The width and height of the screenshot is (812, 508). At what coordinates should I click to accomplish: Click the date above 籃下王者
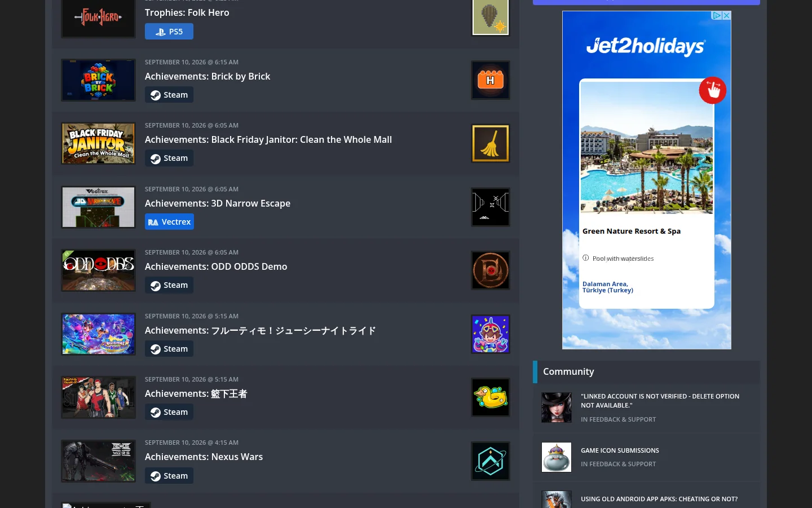192,379
